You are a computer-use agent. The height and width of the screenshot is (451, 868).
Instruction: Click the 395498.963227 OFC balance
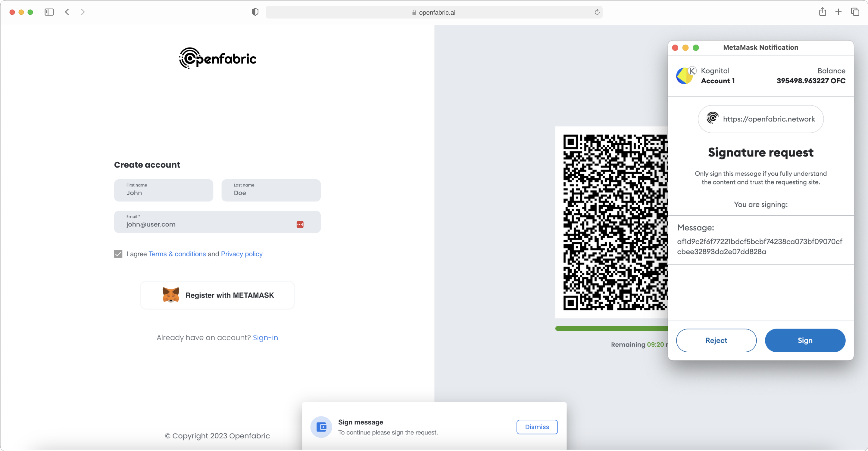pos(811,81)
